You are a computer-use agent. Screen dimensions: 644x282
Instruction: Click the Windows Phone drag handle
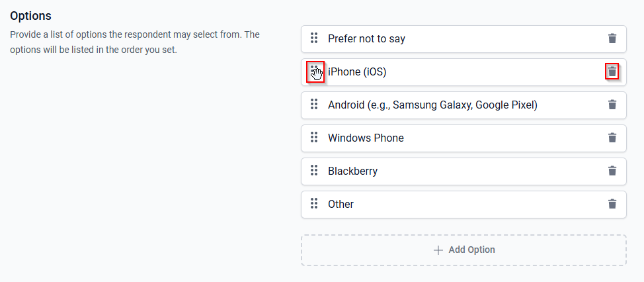(x=314, y=137)
